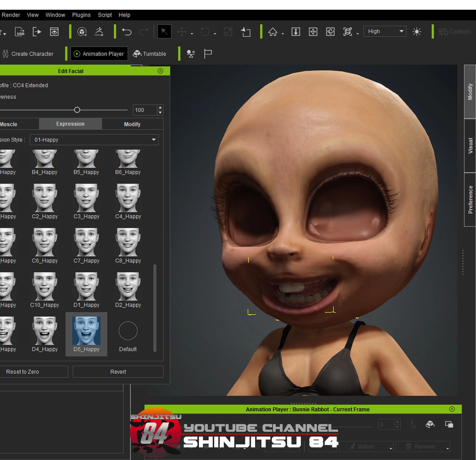Image resolution: width=476 pixels, height=460 pixels.
Task: Click the Home camera view icon
Action: 273,32
